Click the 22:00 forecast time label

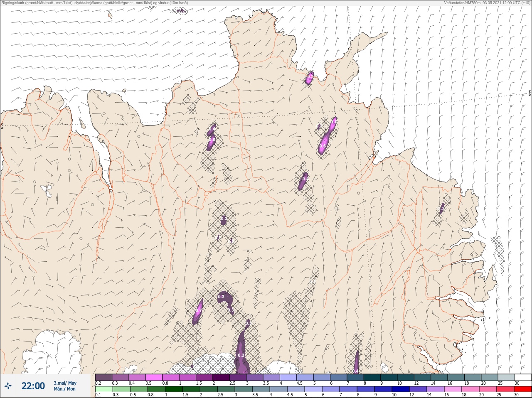[33, 386]
